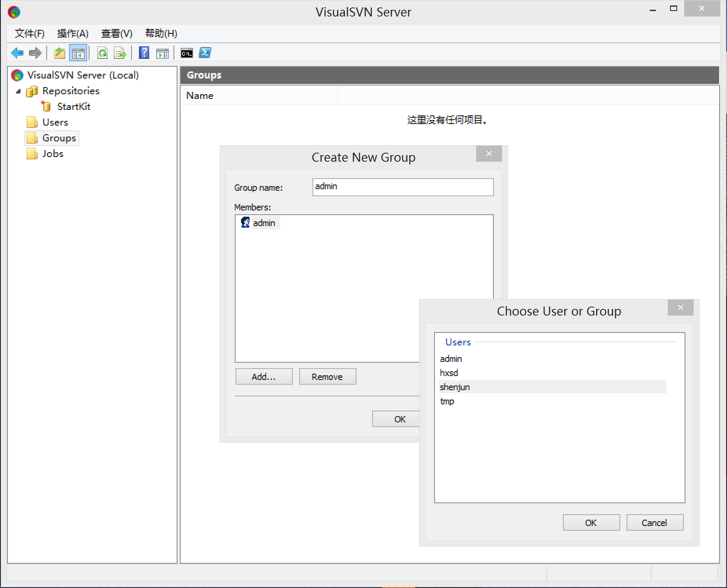Select the StartKit repository

point(73,107)
